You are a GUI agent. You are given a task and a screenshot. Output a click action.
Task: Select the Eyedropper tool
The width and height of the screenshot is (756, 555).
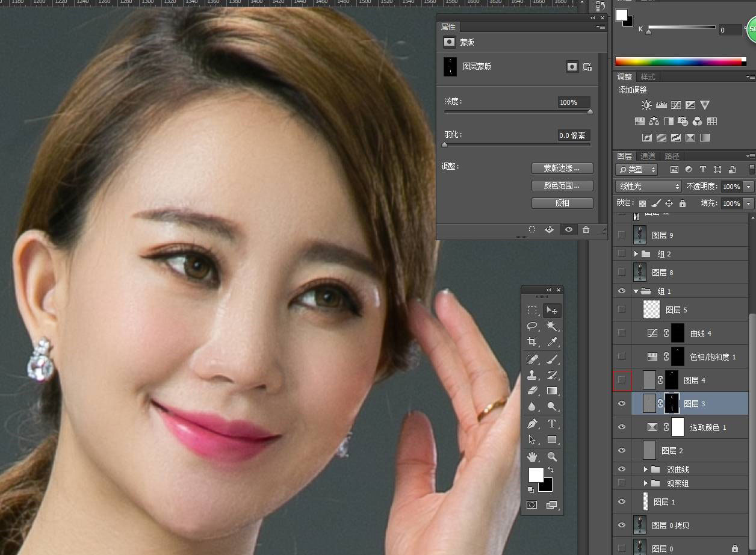pyautogui.click(x=551, y=342)
